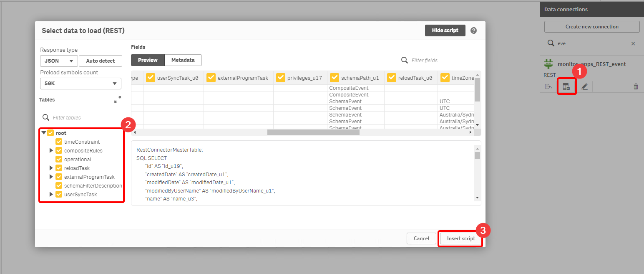Select the Preview tab
Screen dimensions: 644x274
pyautogui.click(x=148, y=60)
